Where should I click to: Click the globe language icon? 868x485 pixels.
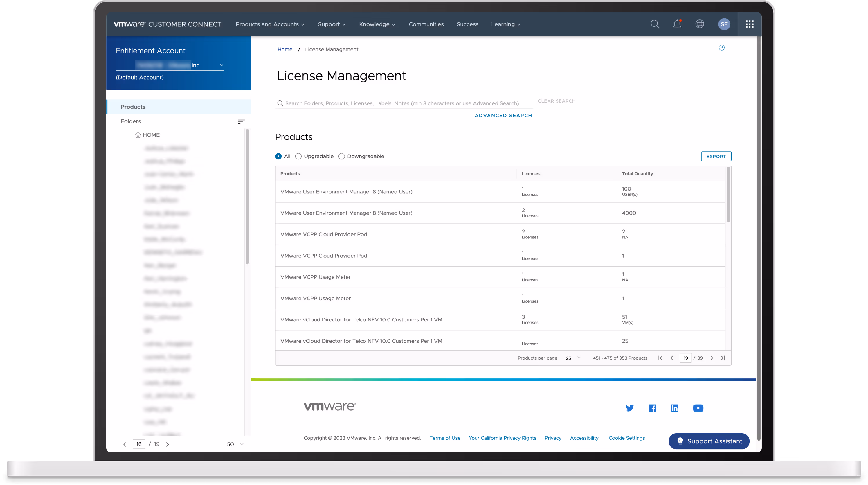(x=700, y=24)
